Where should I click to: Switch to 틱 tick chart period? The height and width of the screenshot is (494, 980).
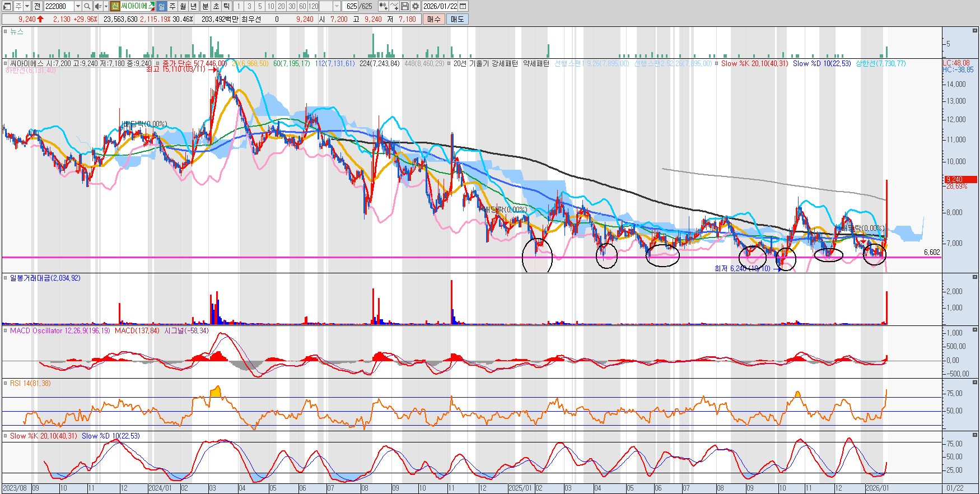226,6
